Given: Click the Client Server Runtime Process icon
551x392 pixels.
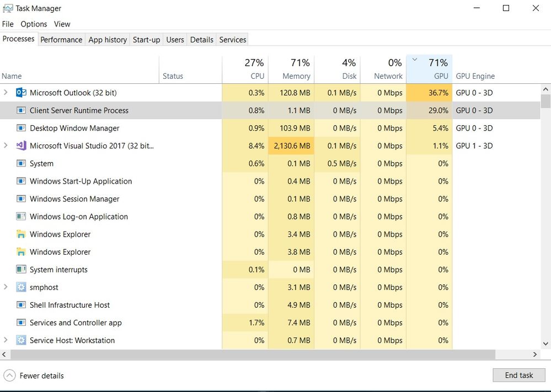Looking at the screenshot, I should click(x=21, y=110).
